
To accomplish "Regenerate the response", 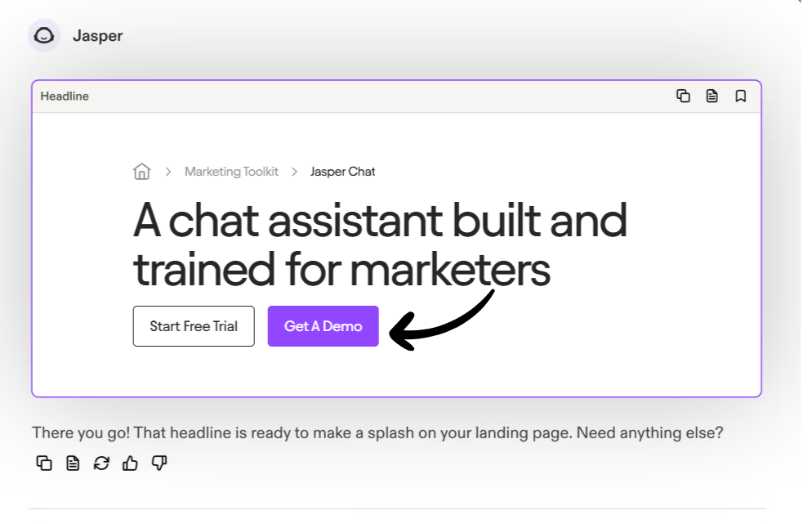I will [x=101, y=463].
